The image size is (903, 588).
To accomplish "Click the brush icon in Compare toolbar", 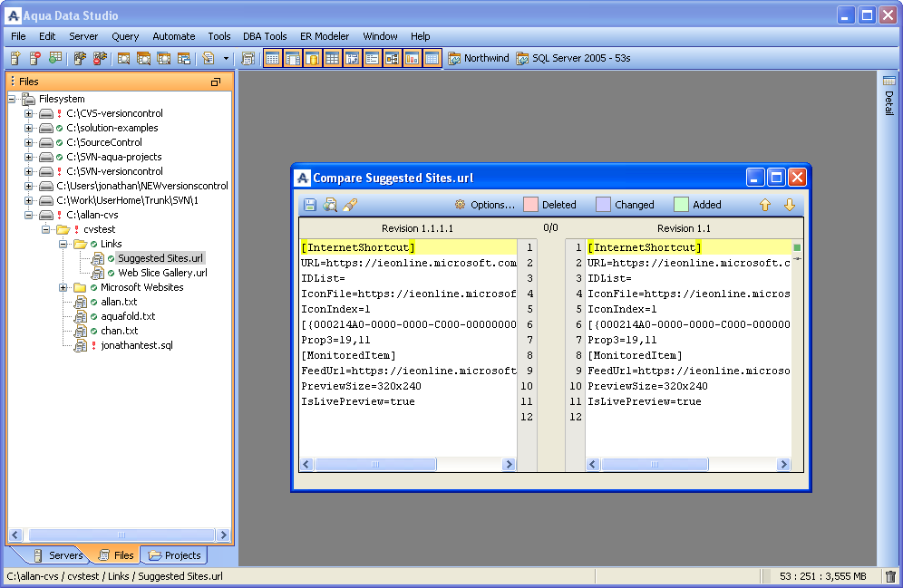I will (350, 205).
